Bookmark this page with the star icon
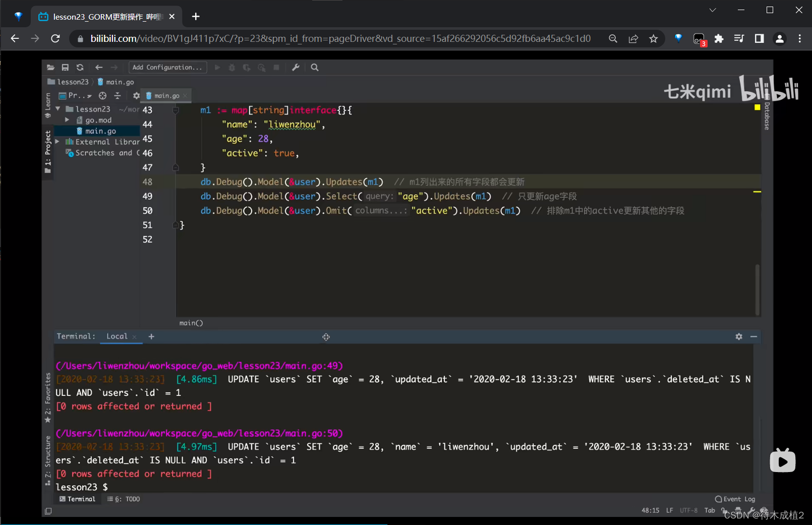Image resolution: width=812 pixels, height=525 pixels. (654, 39)
